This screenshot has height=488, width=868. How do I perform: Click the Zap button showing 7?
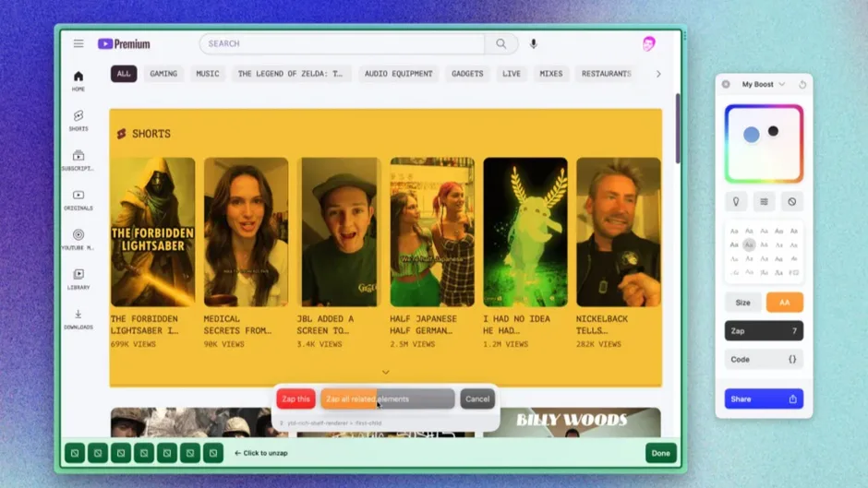click(764, 331)
